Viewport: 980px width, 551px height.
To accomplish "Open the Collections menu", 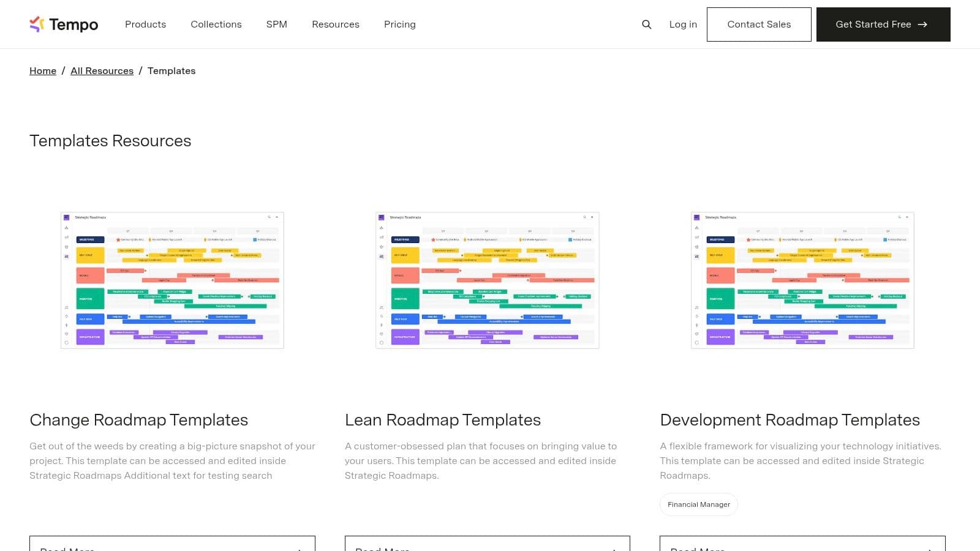I will (216, 24).
